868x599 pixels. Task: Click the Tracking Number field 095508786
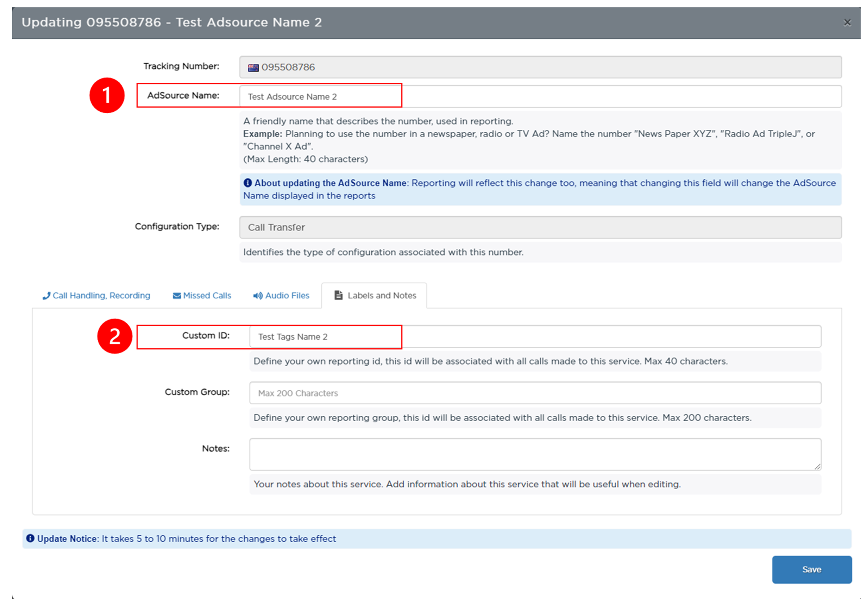tap(540, 67)
